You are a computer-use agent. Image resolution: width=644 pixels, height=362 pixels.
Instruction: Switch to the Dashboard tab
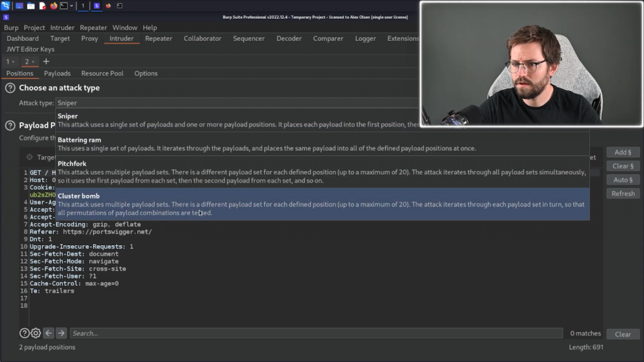23,38
